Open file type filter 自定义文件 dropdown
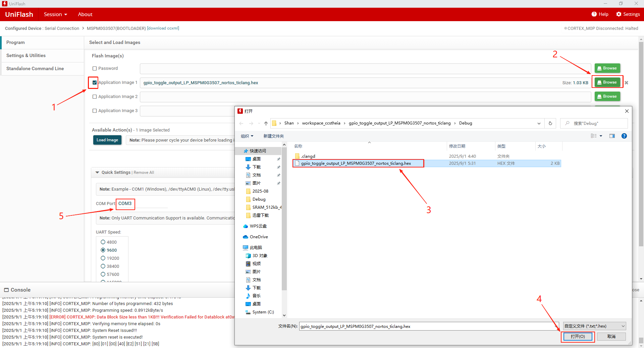Viewport: 644px width, 348px height. [x=594, y=326]
